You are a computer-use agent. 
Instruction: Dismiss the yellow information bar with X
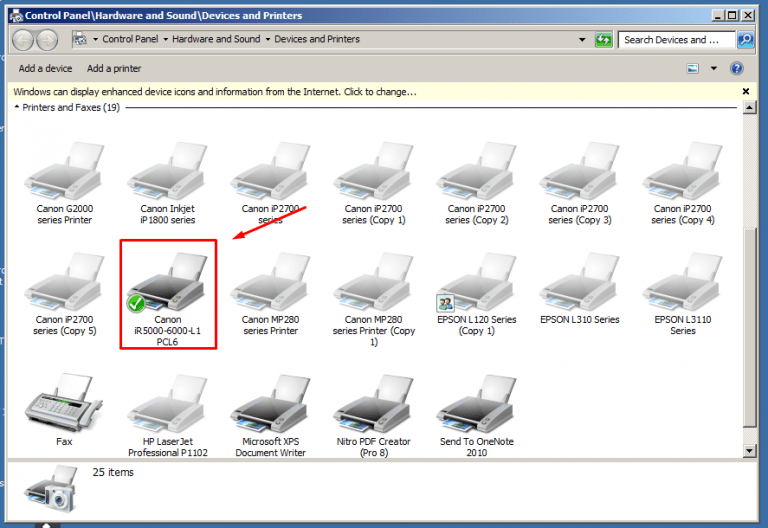pos(745,91)
